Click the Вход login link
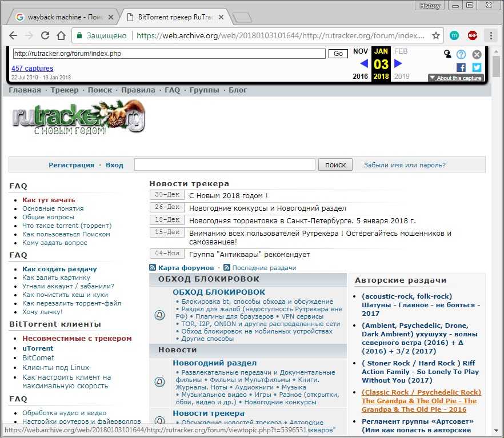Image resolution: width=504 pixels, height=438 pixels. (x=114, y=165)
